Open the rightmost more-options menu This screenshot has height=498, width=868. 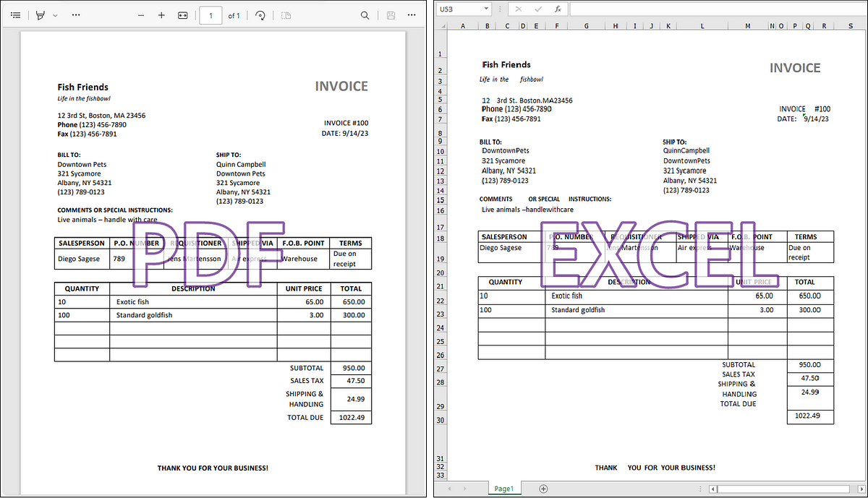click(412, 14)
